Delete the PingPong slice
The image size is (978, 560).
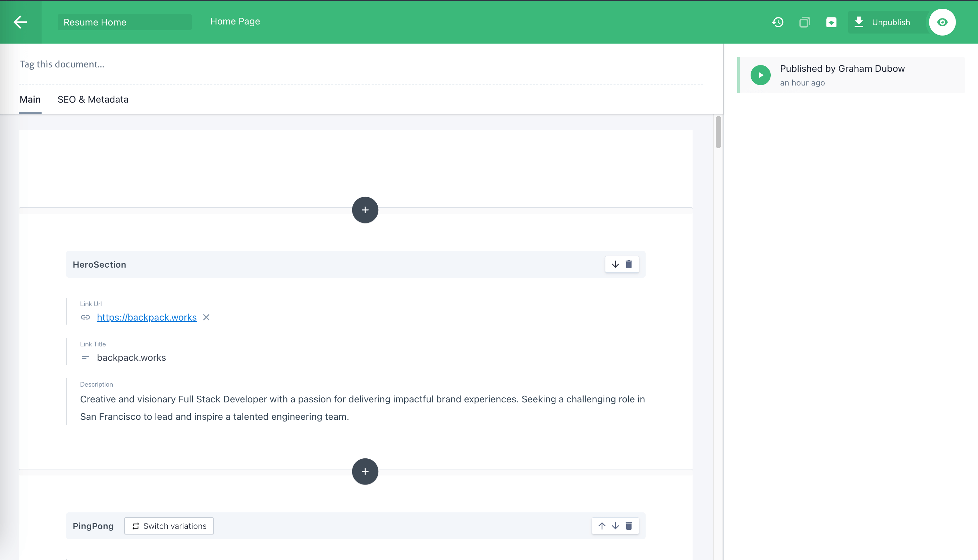tap(629, 526)
